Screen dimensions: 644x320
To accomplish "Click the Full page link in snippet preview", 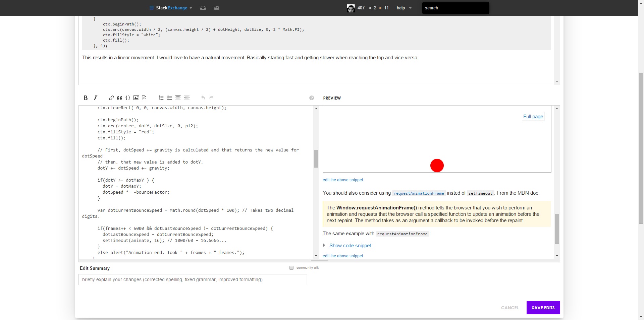I will coord(533,117).
